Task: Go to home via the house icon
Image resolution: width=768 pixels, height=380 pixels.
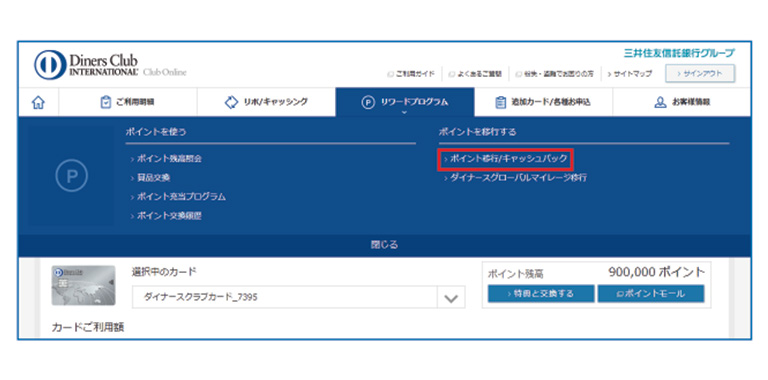Action: 38,102
